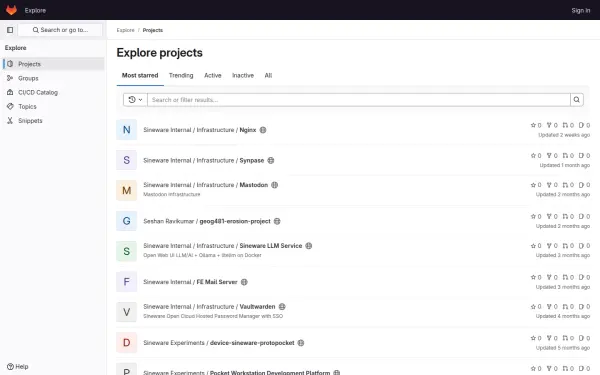
Task: Click 'Updated 4 months ago' text
Action: tap(563, 316)
